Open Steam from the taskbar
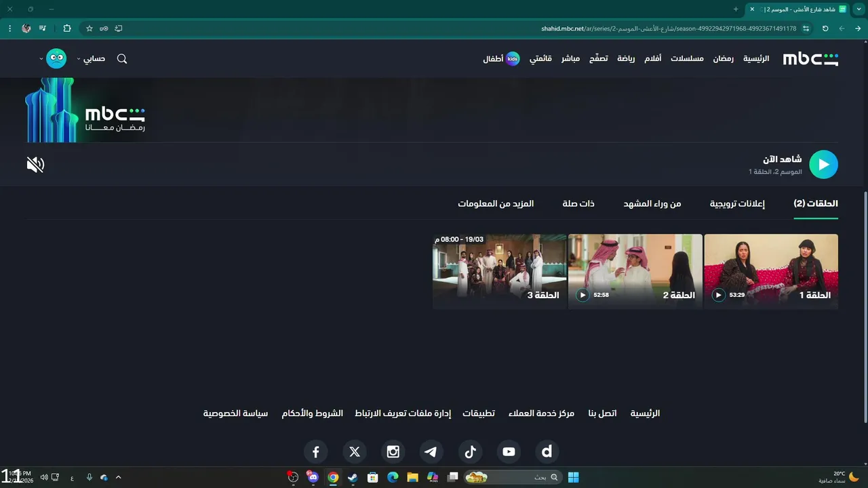 click(x=353, y=477)
